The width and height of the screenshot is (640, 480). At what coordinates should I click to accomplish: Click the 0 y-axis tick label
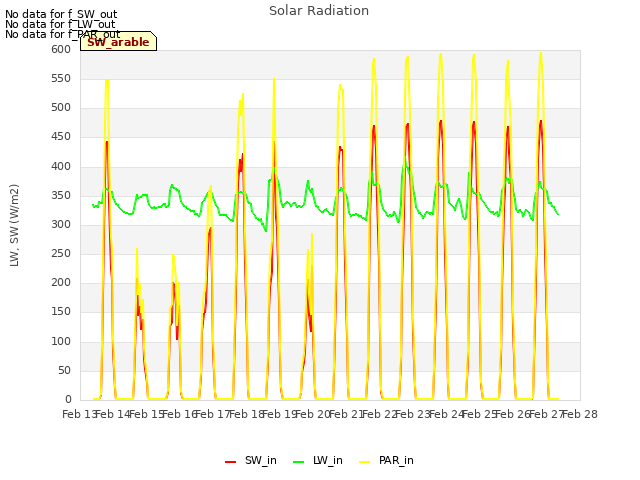pos(68,399)
